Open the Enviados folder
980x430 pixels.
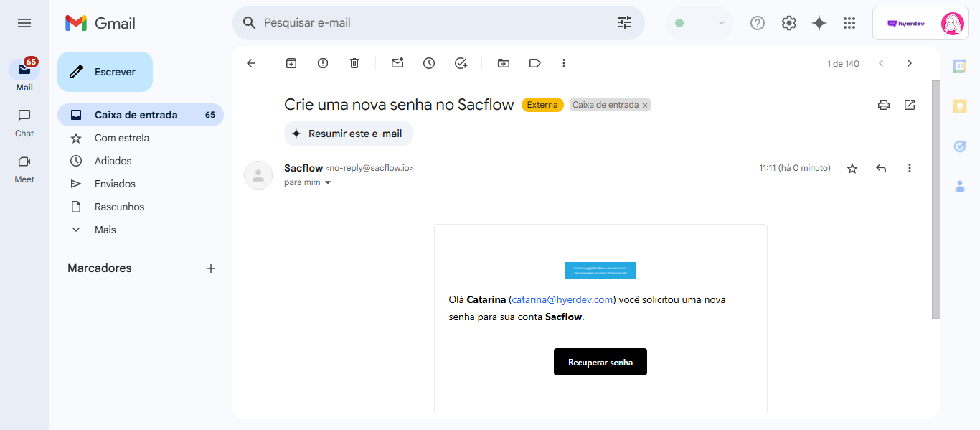(x=115, y=184)
